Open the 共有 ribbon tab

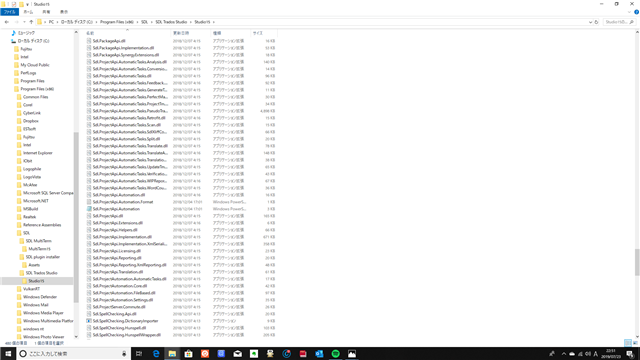(46, 12)
